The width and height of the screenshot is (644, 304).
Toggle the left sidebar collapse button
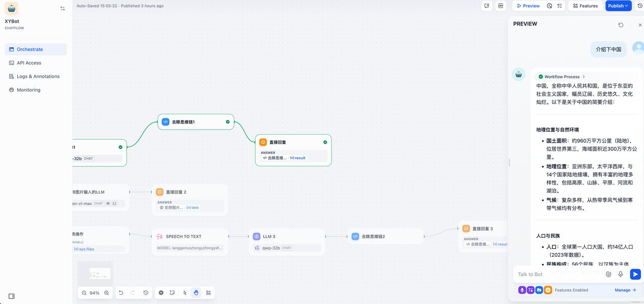click(x=12, y=296)
